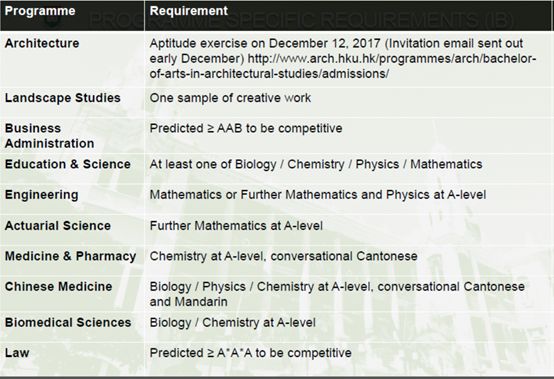Click the 'Chemistry at A-level, conversational Cantonese' requirement
This screenshot has width=554, height=379.
[283, 256]
